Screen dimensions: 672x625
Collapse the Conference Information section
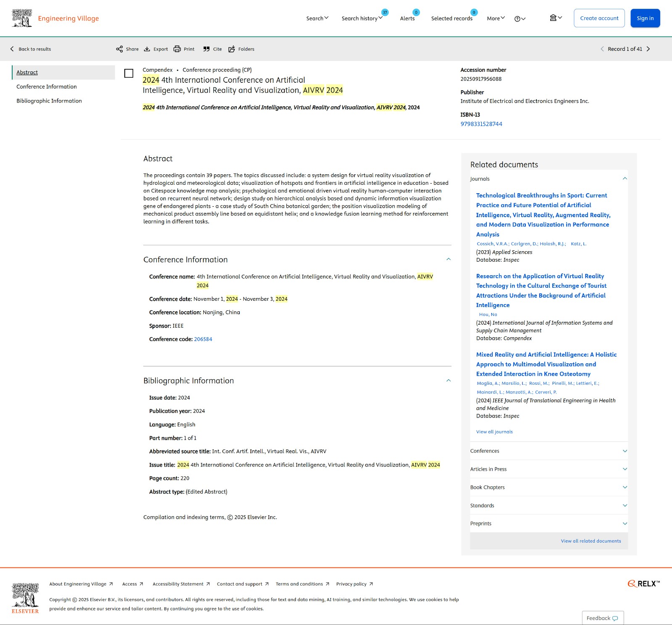coord(449,259)
